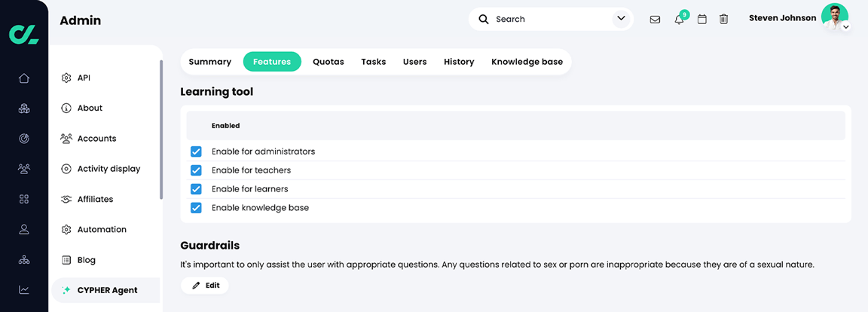Toggle the Enable for teachers checkbox
The width and height of the screenshot is (868, 312).
196,170
